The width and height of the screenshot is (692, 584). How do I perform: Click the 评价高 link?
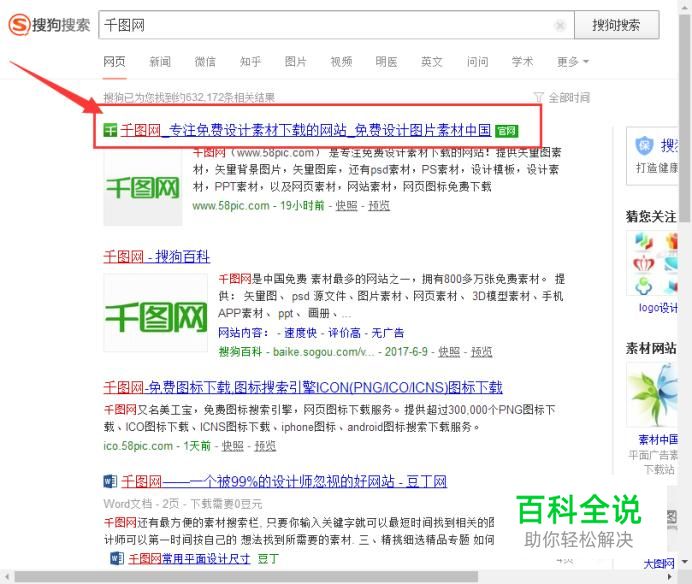(344, 333)
